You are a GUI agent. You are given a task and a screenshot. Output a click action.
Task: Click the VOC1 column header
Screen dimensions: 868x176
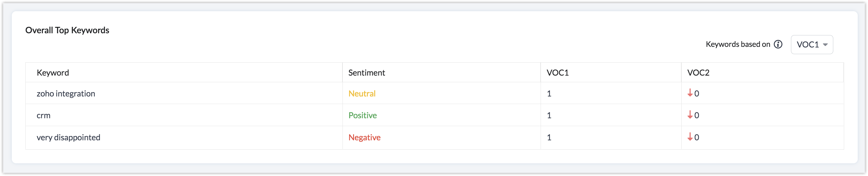[x=558, y=73]
